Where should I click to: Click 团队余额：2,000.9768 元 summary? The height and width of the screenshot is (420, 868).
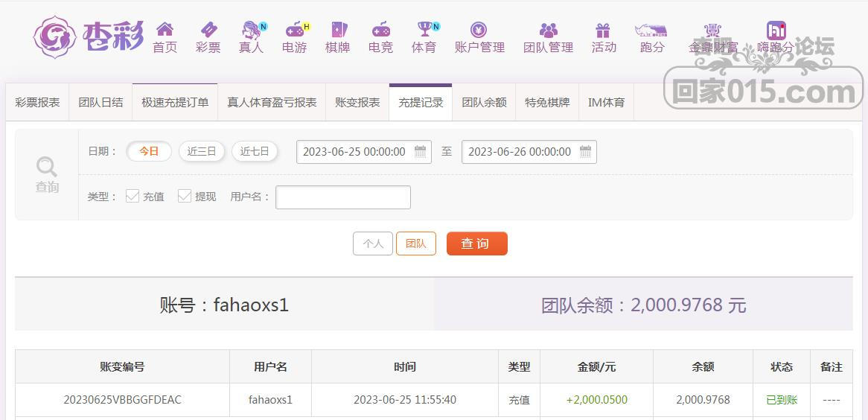(644, 305)
